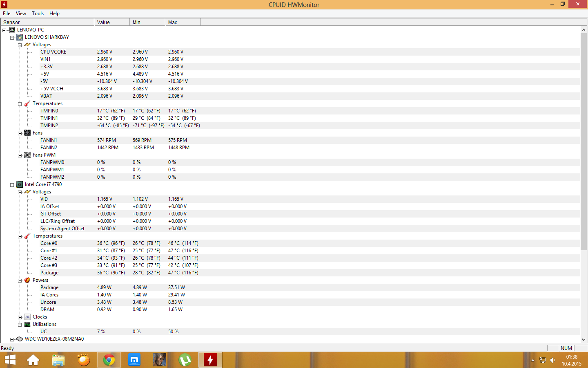Open File Explorer from the taskbar
Screen dimensions: 588x368
coord(58,360)
